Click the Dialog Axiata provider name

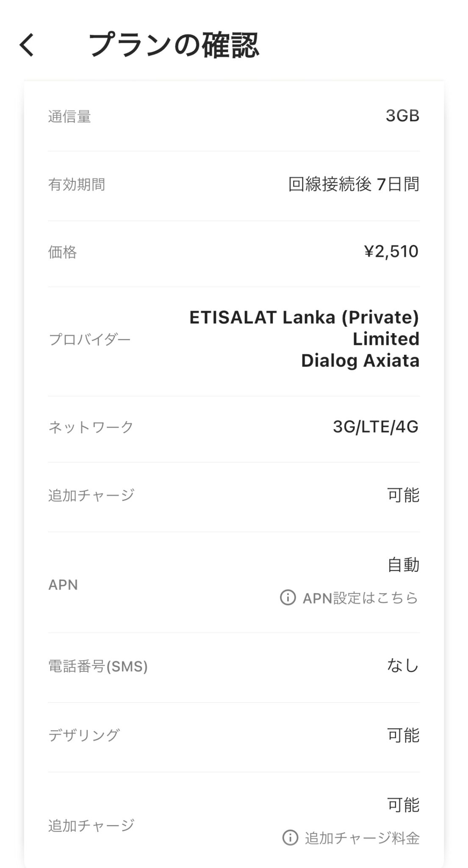click(360, 361)
